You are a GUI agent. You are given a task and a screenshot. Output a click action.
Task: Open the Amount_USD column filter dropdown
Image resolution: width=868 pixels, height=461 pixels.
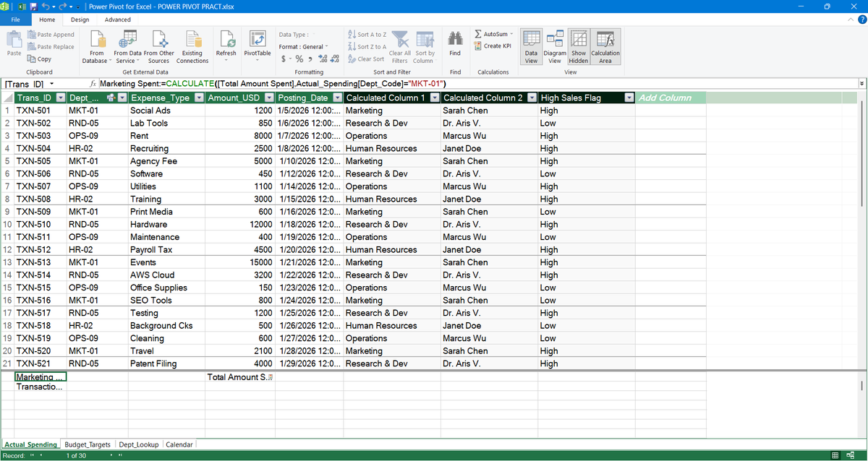tap(269, 98)
